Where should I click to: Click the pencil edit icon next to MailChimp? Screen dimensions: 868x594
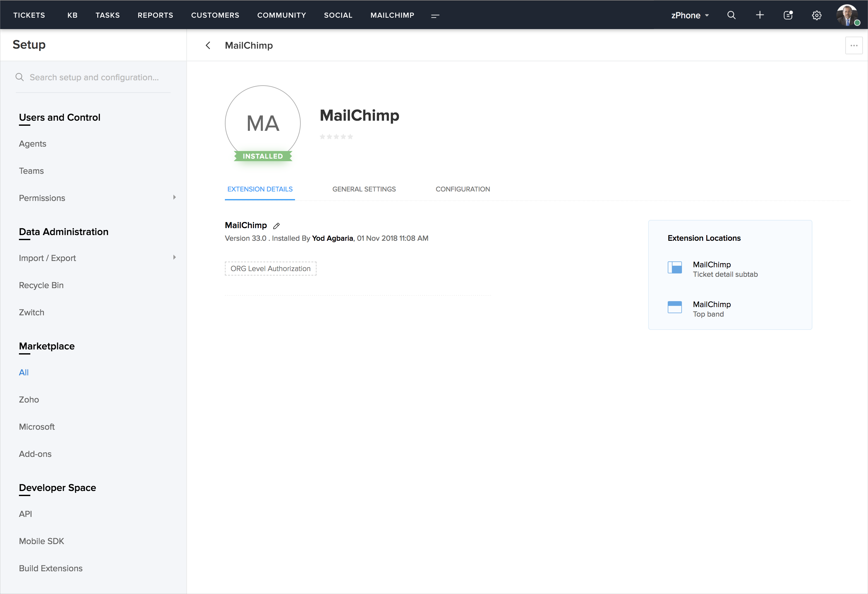pyautogui.click(x=276, y=226)
